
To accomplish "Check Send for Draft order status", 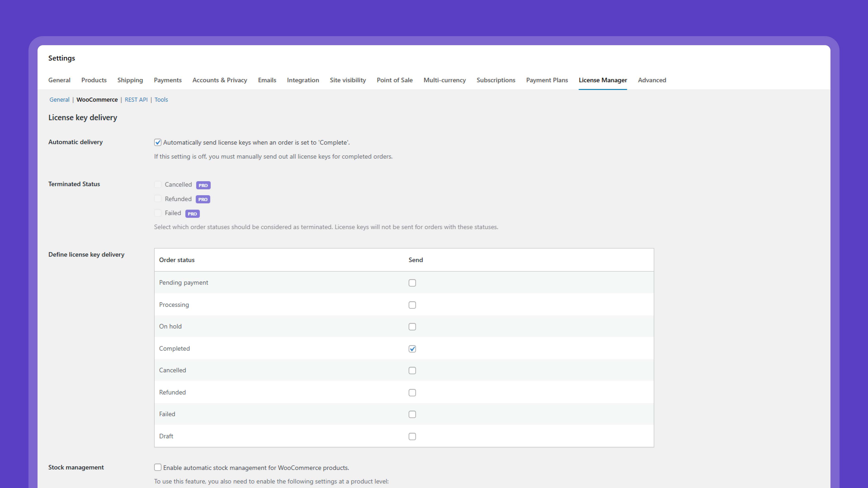I will [x=412, y=436].
